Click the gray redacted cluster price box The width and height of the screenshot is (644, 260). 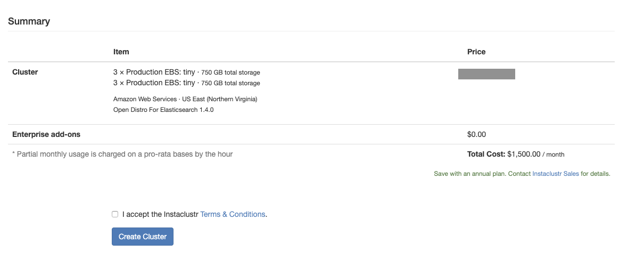point(486,74)
